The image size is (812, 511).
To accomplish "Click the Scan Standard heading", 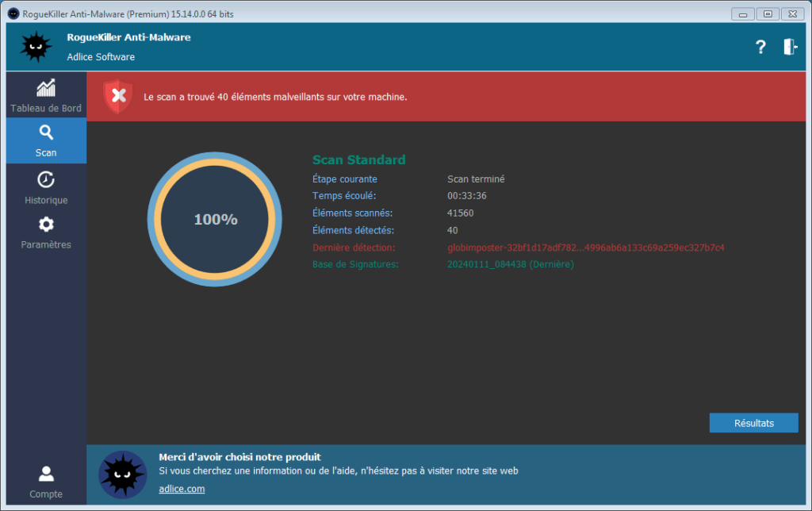I will (x=358, y=159).
